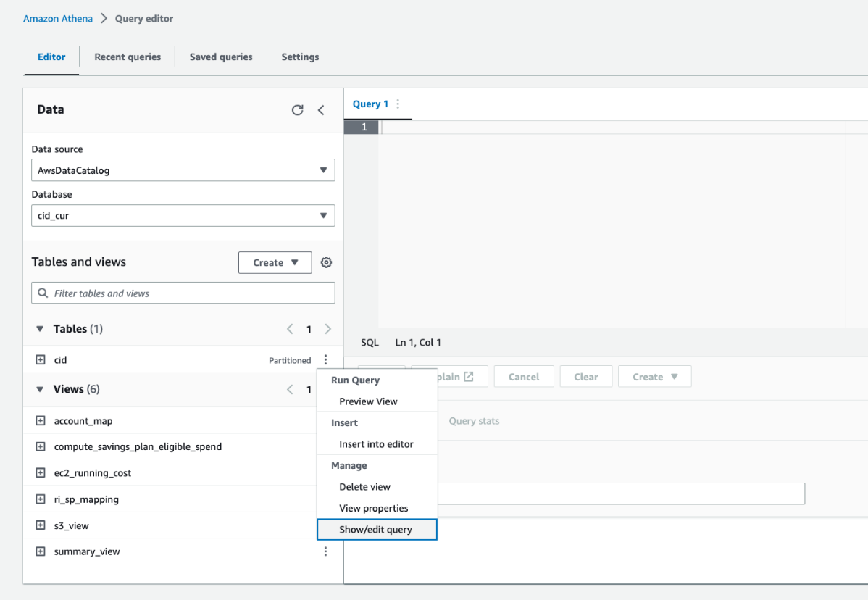Screen dimensions: 868x600
Task: Open the actions menu for summary_view
Action: pyautogui.click(x=325, y=551)
